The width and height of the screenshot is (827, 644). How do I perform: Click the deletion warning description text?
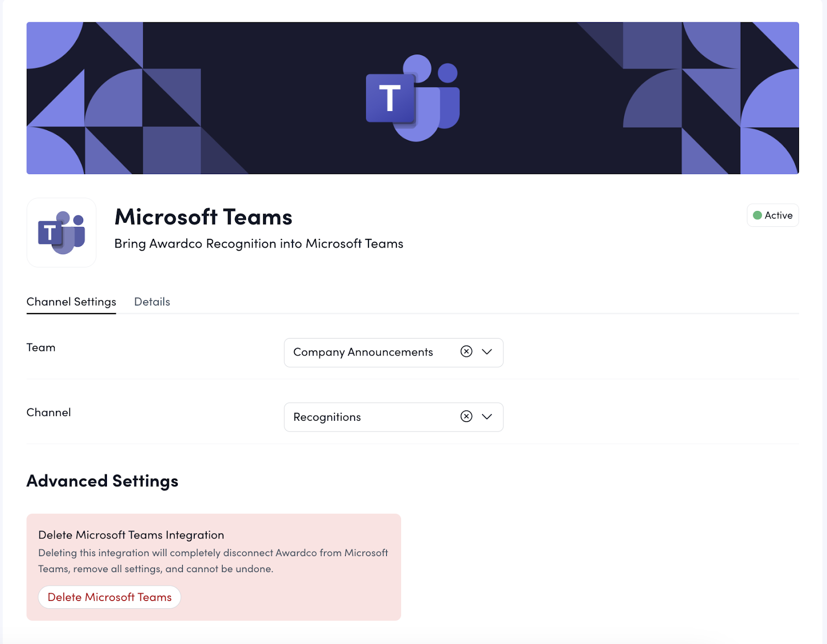[213, 561]
